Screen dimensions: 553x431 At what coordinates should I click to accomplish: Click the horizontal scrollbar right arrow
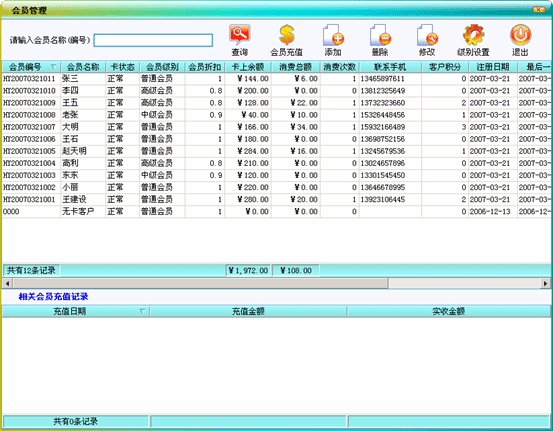pos(545,283)
